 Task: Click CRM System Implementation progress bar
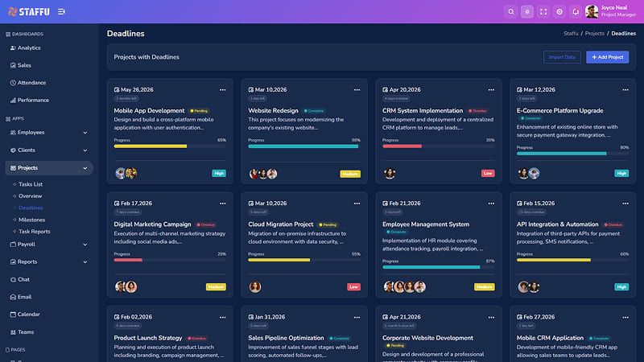point(439,146)
